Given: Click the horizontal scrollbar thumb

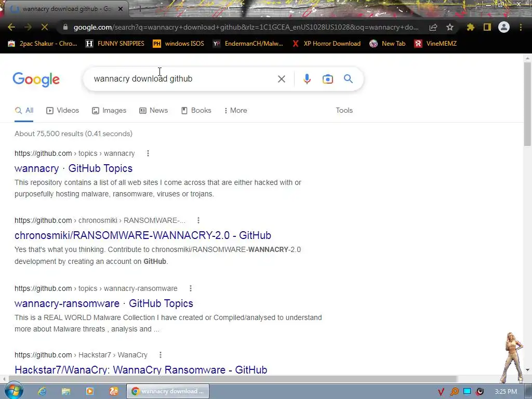Looking at the screenshot, I should pos(233,379).
